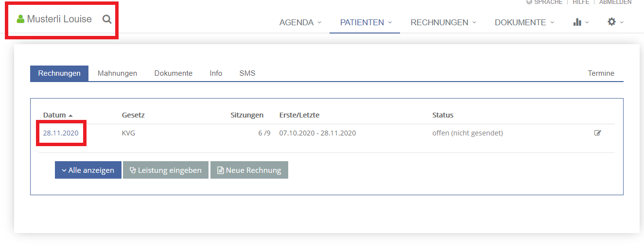Click the edit invoice pencil icon
Image resolution: width=644 pixels, height=251 pixels.
point(598,133)
